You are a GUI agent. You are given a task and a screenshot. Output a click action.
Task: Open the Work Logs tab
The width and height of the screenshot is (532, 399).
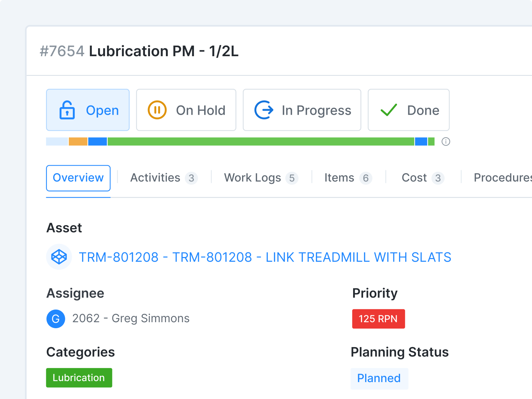(x=253, y=178)
